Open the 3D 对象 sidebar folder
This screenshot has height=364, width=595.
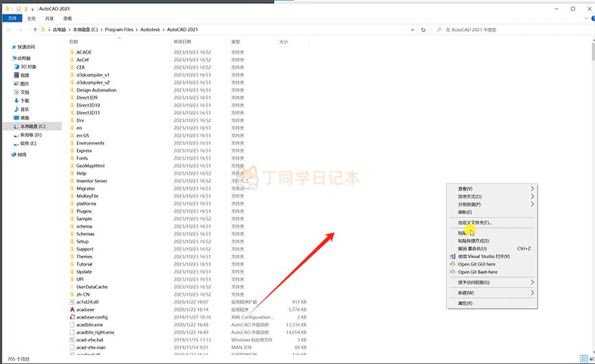[x=26, y=67]
